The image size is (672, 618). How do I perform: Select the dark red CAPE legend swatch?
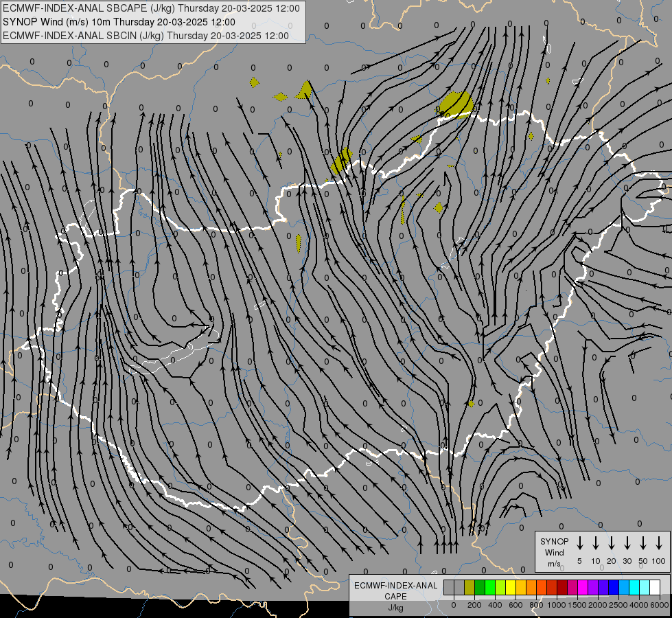[x=563, y=587]
